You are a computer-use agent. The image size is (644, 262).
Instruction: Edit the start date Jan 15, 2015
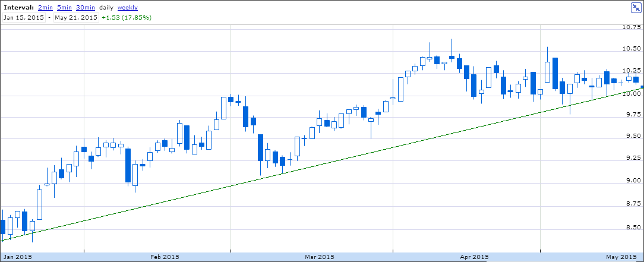point(24,18)
